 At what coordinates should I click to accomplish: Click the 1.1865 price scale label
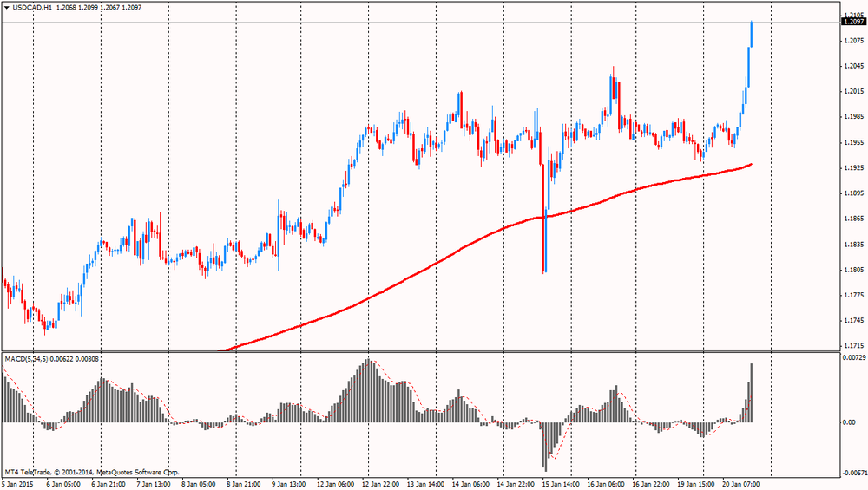coord(853,219)
